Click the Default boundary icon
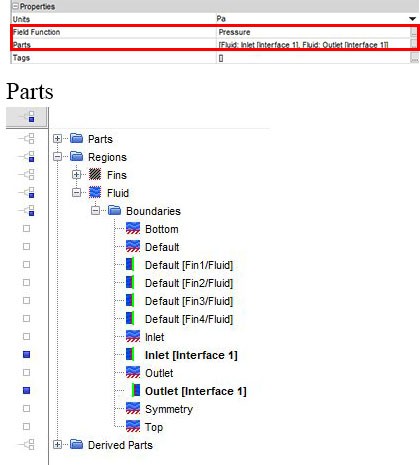Screen dimensions: 420x465 point(133,246)
